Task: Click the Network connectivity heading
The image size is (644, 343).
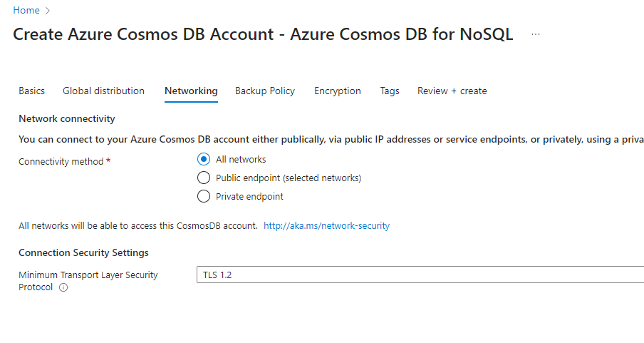Action: pyautogui.click(x=67, y=119)
